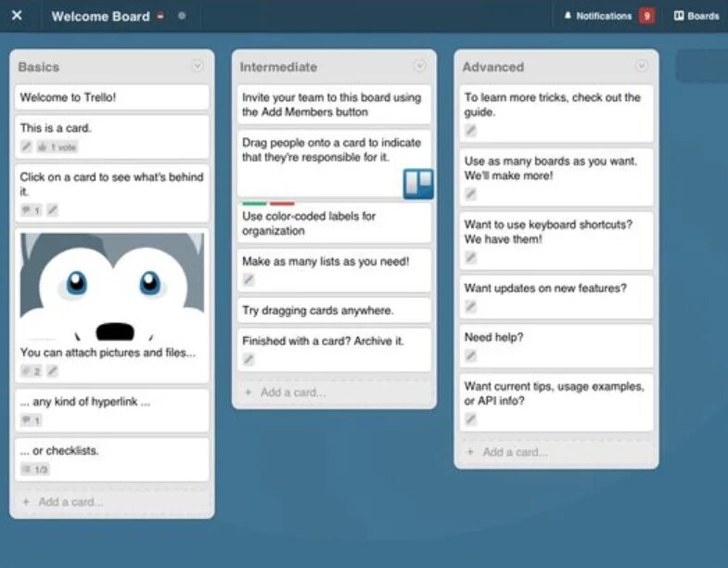Click the small round icon after the board title
The width and height of the screenshot is (728, 568).
(x=182, y=16)
